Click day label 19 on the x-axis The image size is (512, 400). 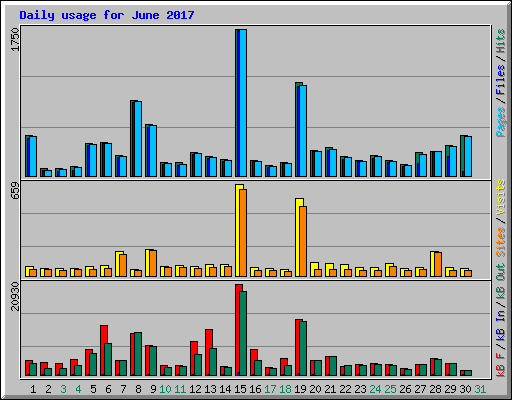[x=300, y=389]
